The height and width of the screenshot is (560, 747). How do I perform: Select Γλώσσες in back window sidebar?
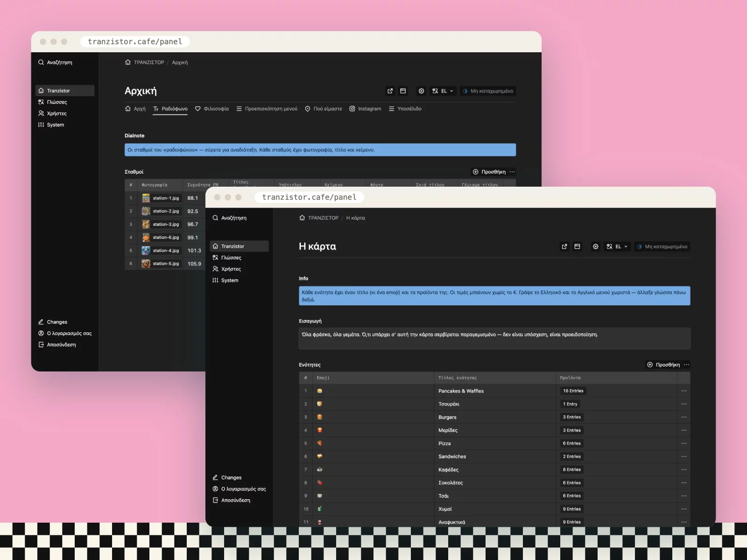(x=65, y=102)
